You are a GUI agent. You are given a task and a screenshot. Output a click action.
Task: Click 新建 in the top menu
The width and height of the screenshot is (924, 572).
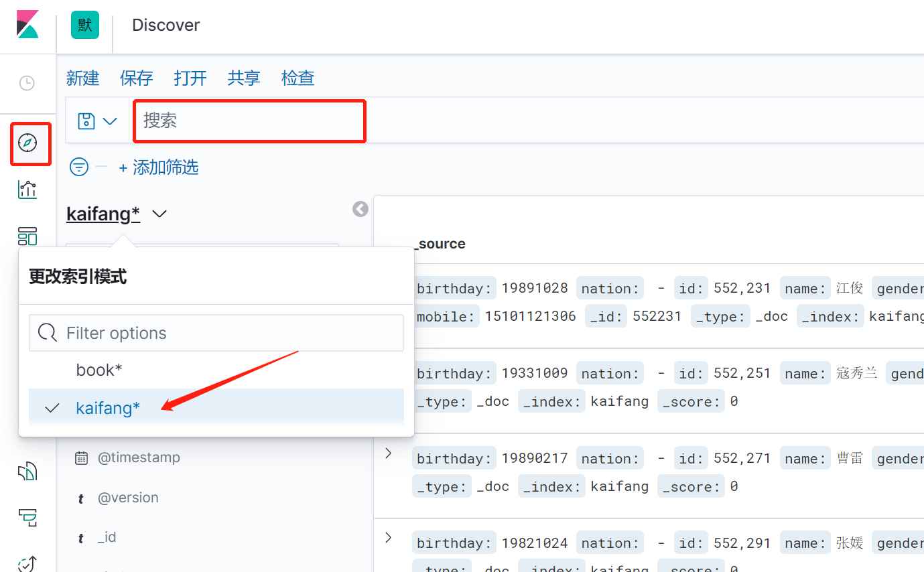83,78
